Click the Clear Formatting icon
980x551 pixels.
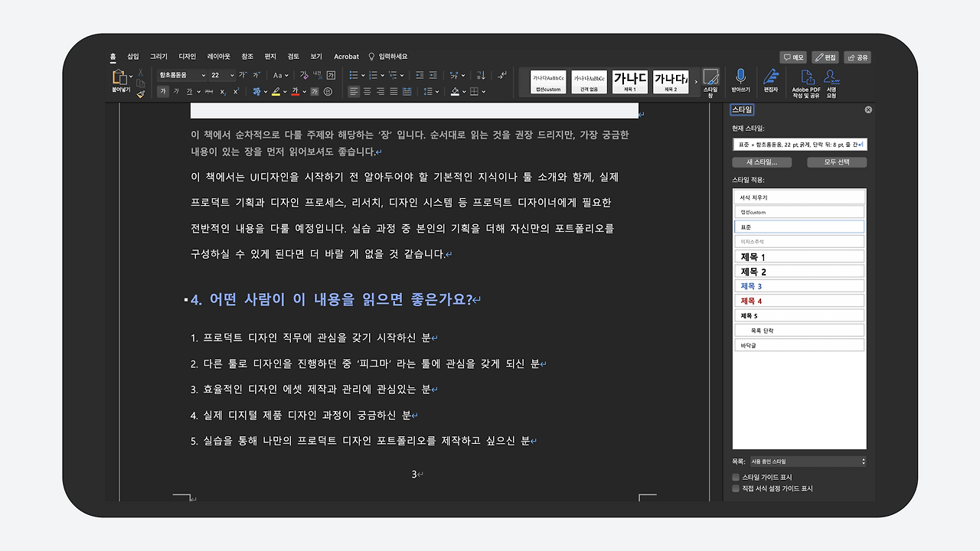point(304,75)
